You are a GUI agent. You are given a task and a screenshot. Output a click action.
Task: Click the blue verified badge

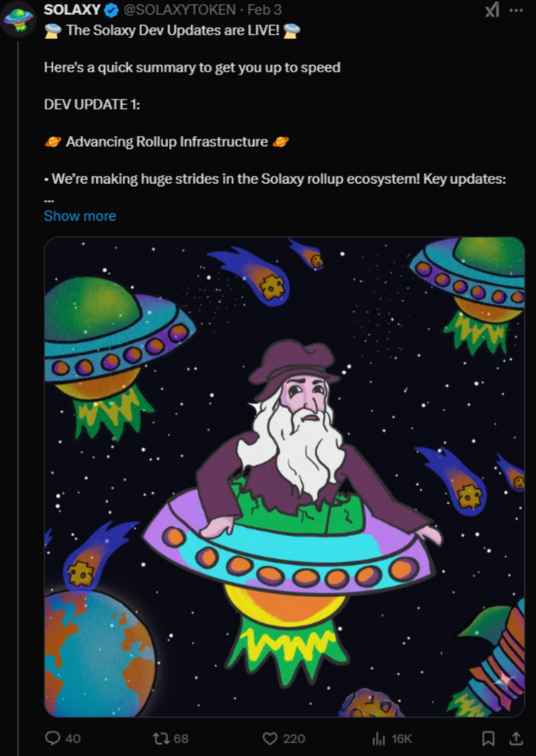pyautogui.click(x=111, y=10)
